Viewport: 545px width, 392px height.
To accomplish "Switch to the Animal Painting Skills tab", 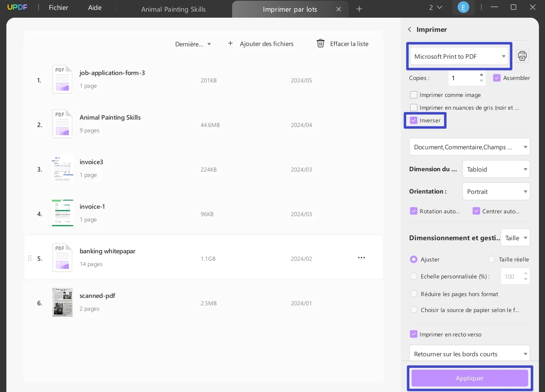I will tap(173, 9).
